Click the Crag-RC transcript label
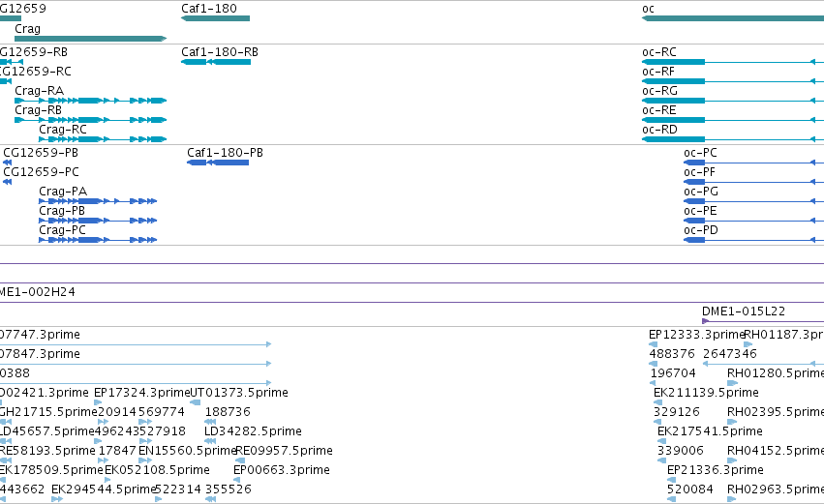This screenshot has height=504, width=824. (63, 130)
